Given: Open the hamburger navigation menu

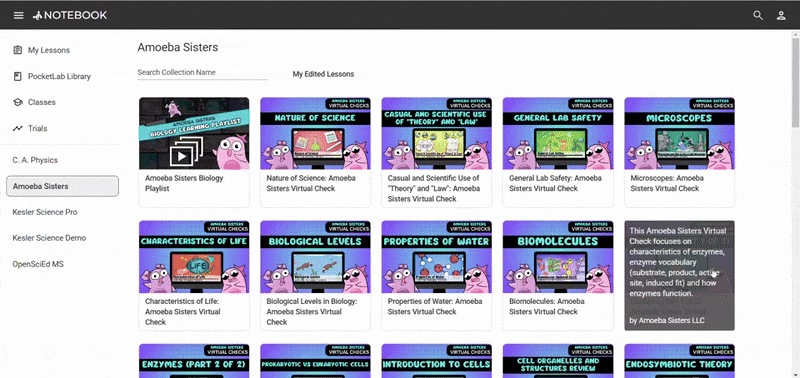Looking at the screenshot, I should point(18,15).
